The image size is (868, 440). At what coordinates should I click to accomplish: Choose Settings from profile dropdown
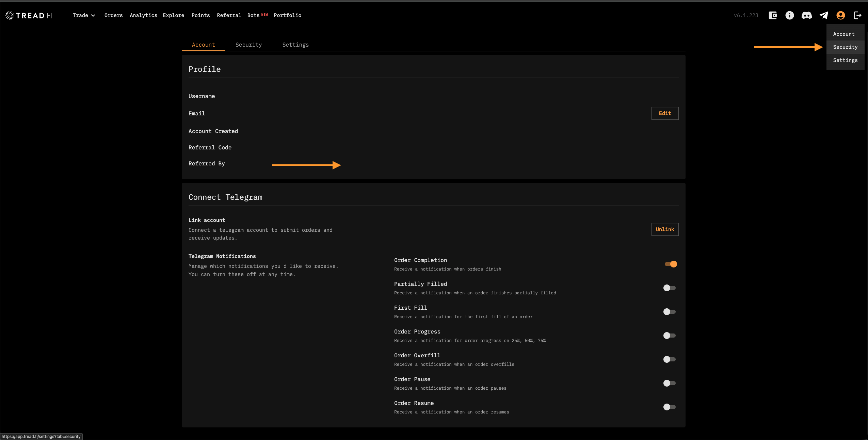845,60
